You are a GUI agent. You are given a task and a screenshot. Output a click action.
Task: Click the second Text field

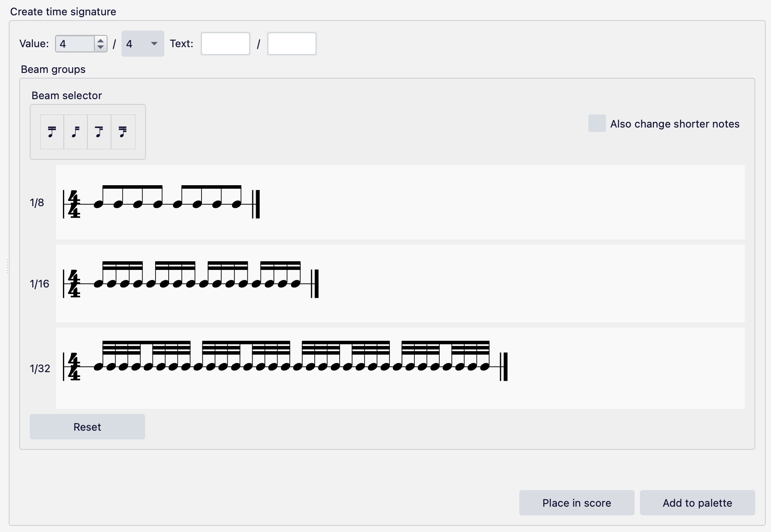(292, 44)
